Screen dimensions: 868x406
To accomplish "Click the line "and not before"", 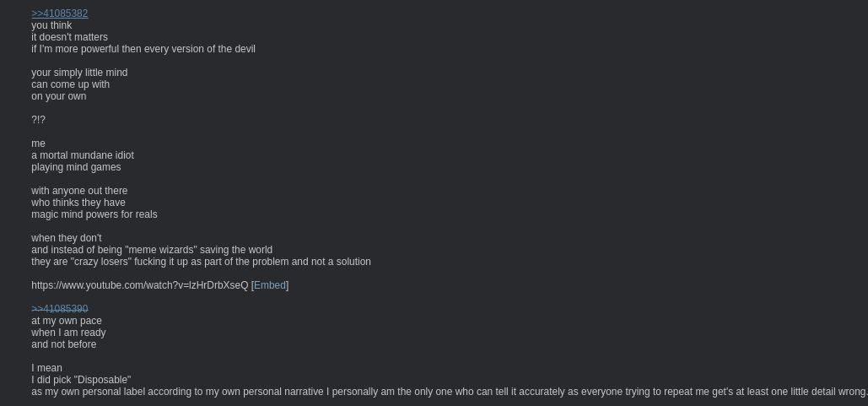I will [x=63, y=344].
